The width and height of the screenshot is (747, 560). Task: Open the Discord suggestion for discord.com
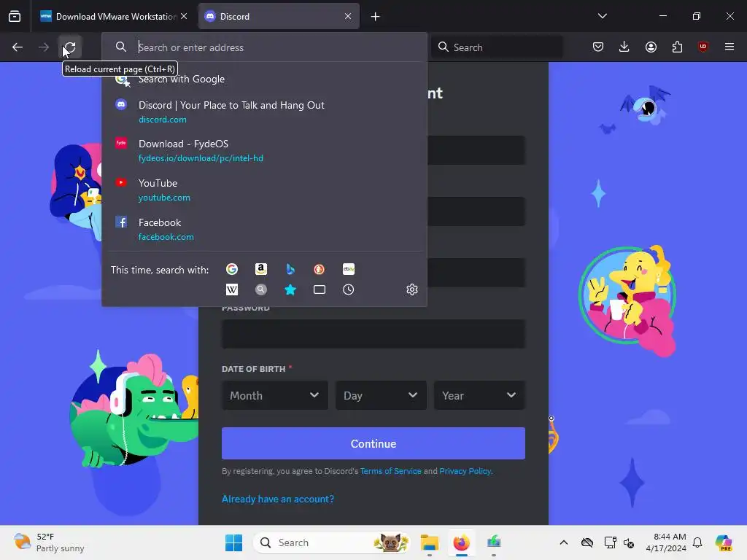[x=264, y=112]
